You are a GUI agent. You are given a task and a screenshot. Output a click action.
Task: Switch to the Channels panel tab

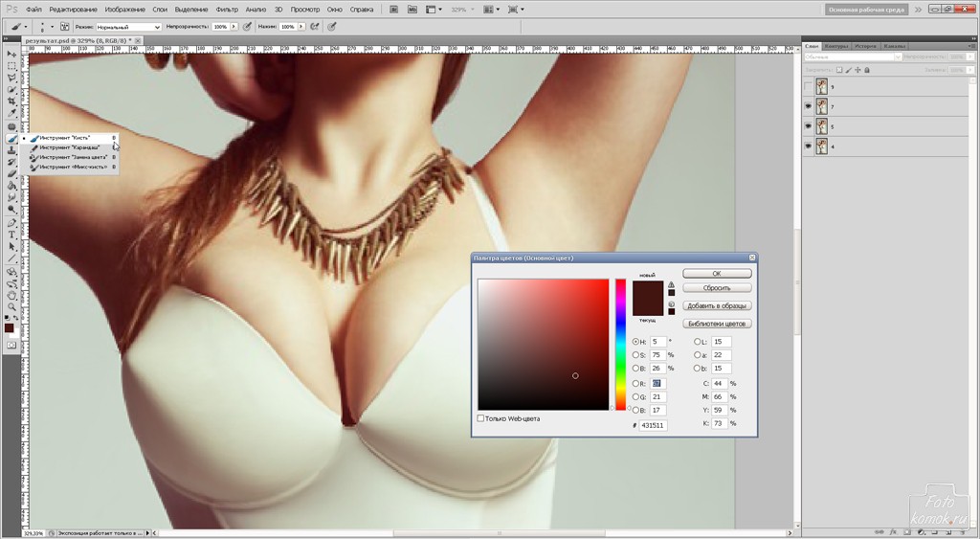pos(894,46)
